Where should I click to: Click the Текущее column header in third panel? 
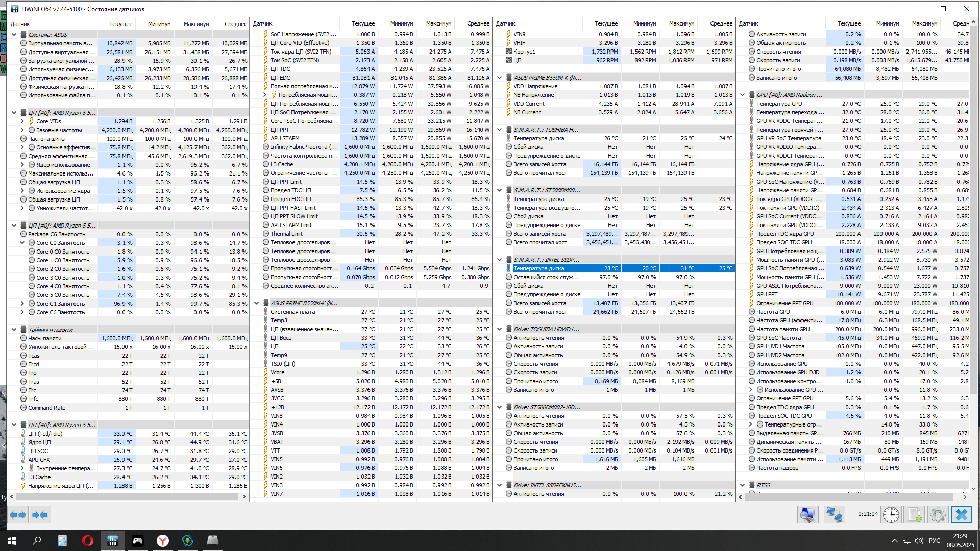point(606,23)
